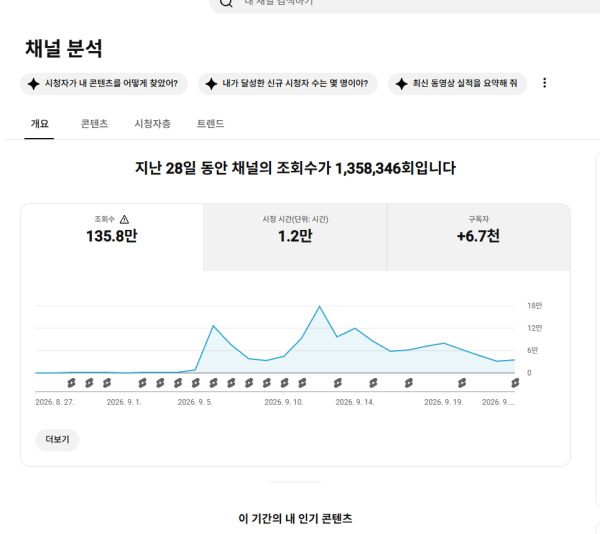Click the 6만 y-axis label
The image size is (600, 534).
click(x=533, y=350)
